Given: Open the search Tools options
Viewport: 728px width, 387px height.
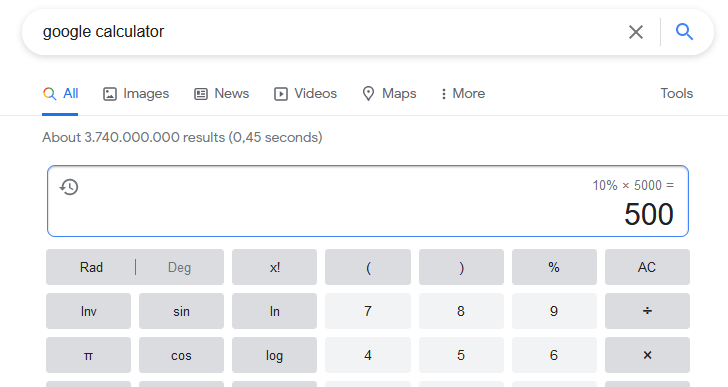Looking at the screenshot, I should coord(676,94).
